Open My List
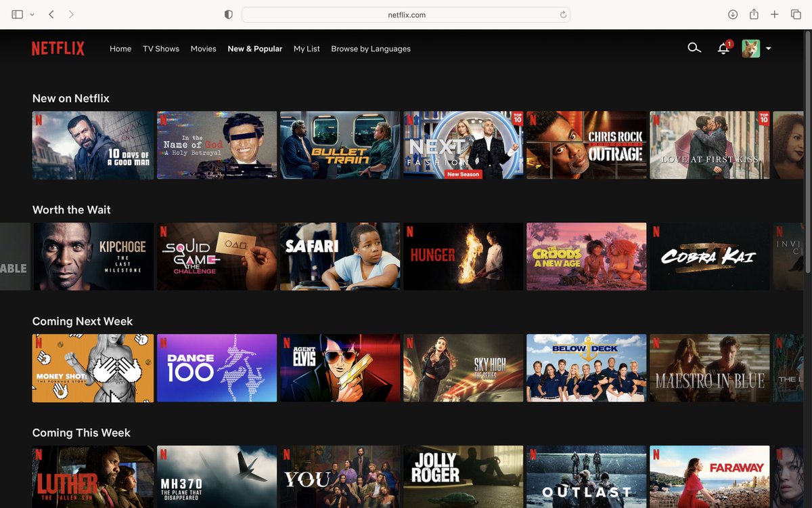The image size is (812, 508). [x=307, y=49]
